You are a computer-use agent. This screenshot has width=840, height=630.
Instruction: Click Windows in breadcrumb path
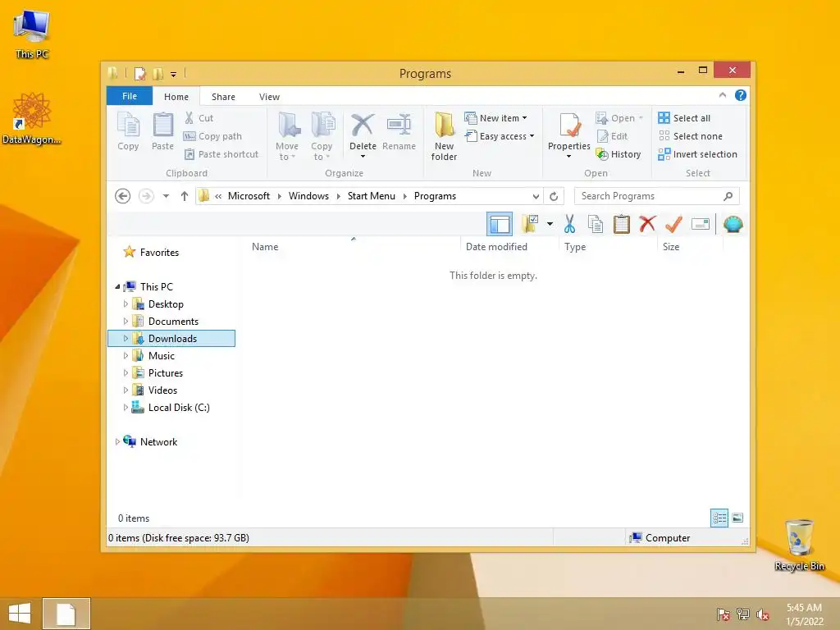coord(308,196)
